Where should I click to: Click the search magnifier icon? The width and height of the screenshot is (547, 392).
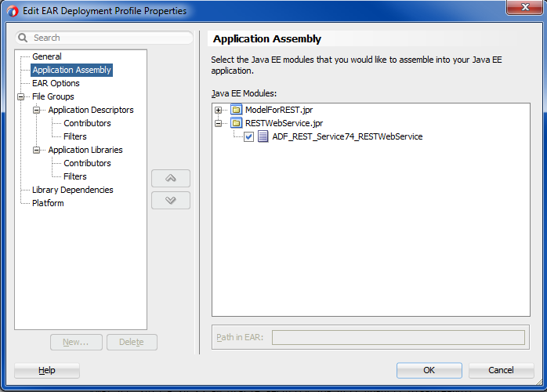pos(23,38)
